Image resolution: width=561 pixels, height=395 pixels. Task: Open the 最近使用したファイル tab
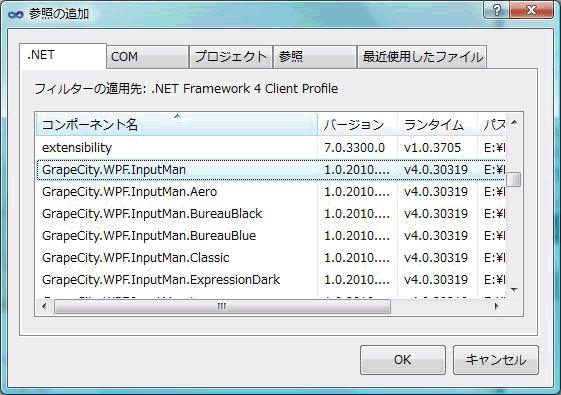click(x=422, y=57)
